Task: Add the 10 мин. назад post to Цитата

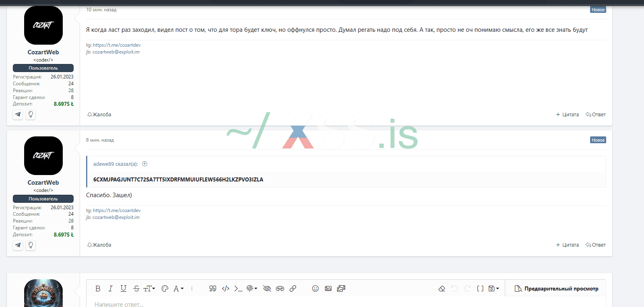Action: coord(567,115)
